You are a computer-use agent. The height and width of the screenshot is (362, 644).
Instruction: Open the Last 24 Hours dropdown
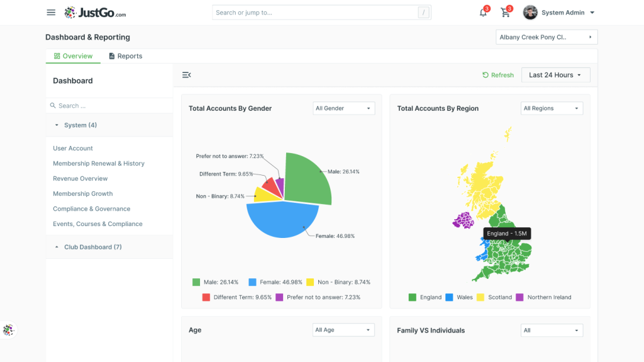click(x=556, y=75)
